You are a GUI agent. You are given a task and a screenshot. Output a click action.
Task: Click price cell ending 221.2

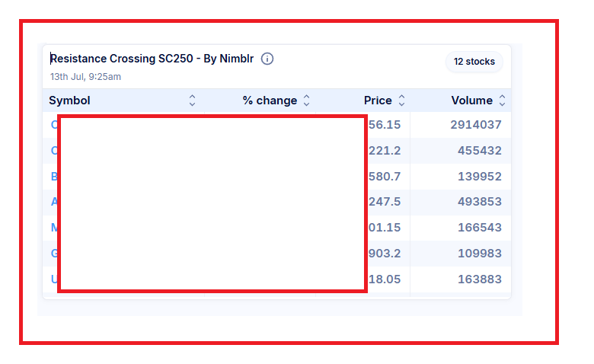(385, 151)
